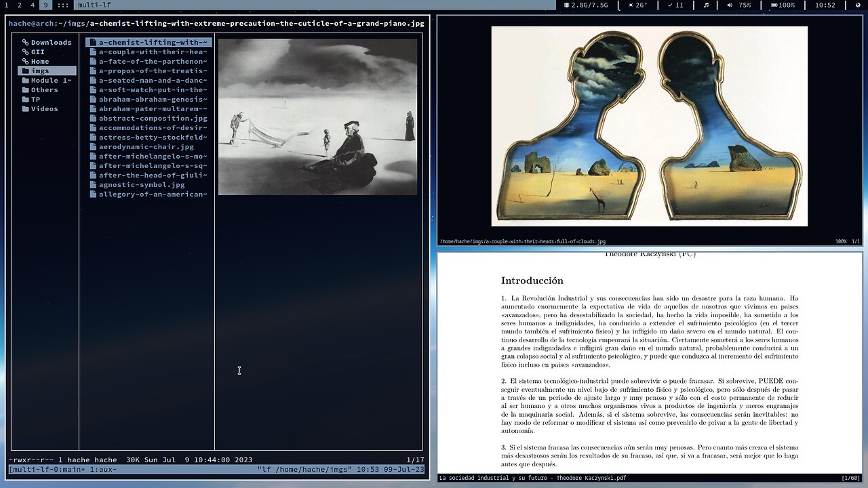Click the sun temperature icon in top bar
Image resolution: width=868 pixels, height=488 pixels.
pos(631,5)
